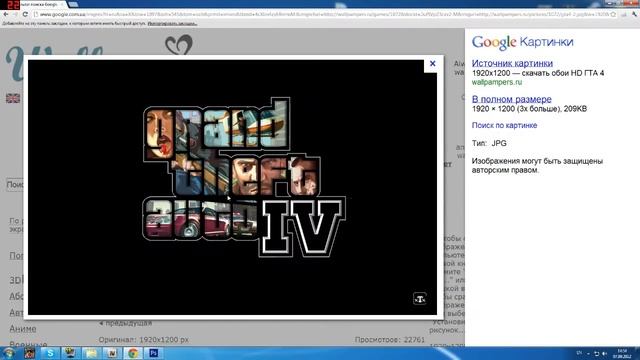This screenshot has width=640, height=360.
Task: Switch to Chrome in the taskbar
Action: tap(133, 353)
